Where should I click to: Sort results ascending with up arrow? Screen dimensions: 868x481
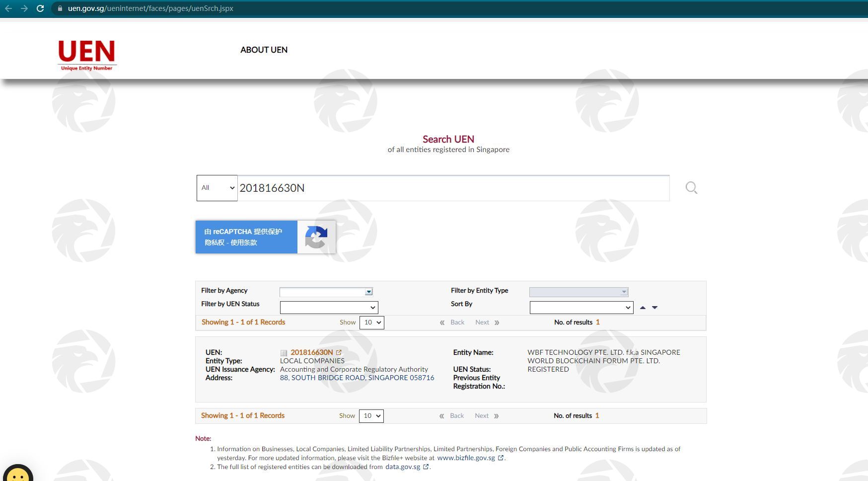click(x=643, y=308)
